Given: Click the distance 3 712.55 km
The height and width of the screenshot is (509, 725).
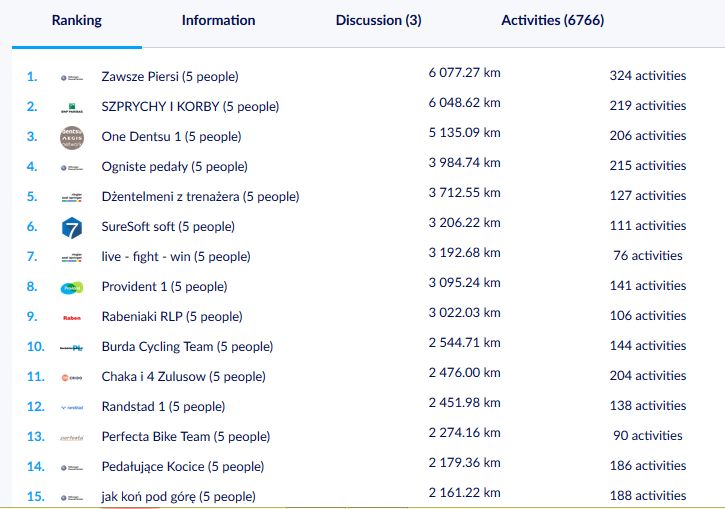Looking at the screenshot, I should pos(464,193).
